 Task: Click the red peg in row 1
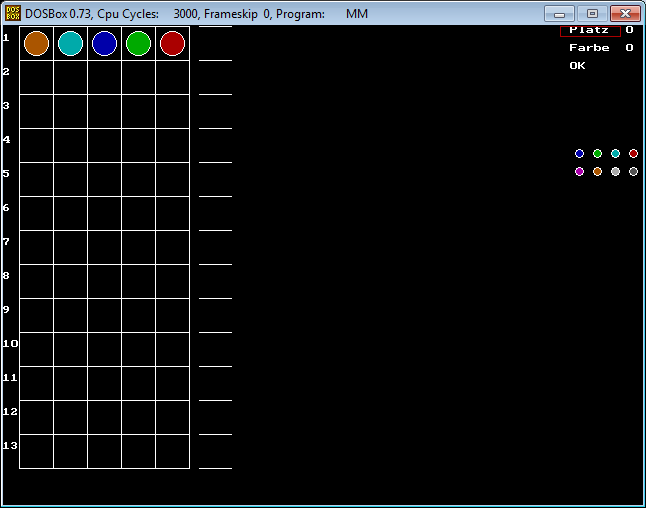172,43
